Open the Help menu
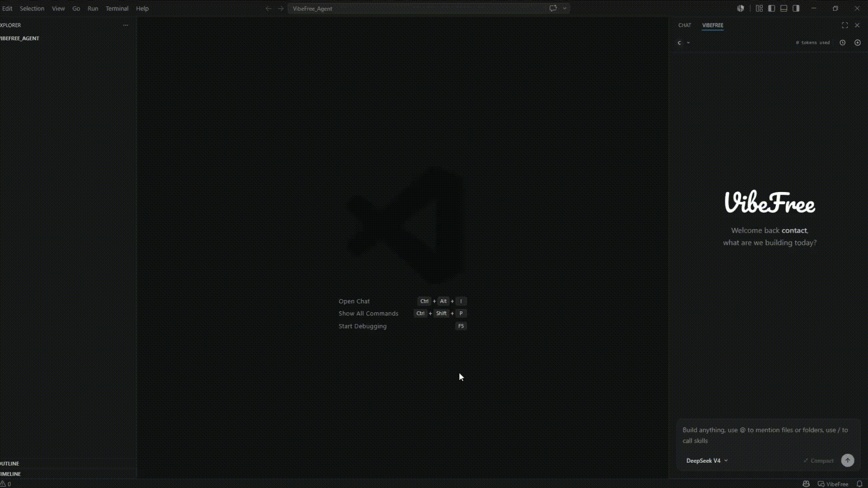 (142, 9)
